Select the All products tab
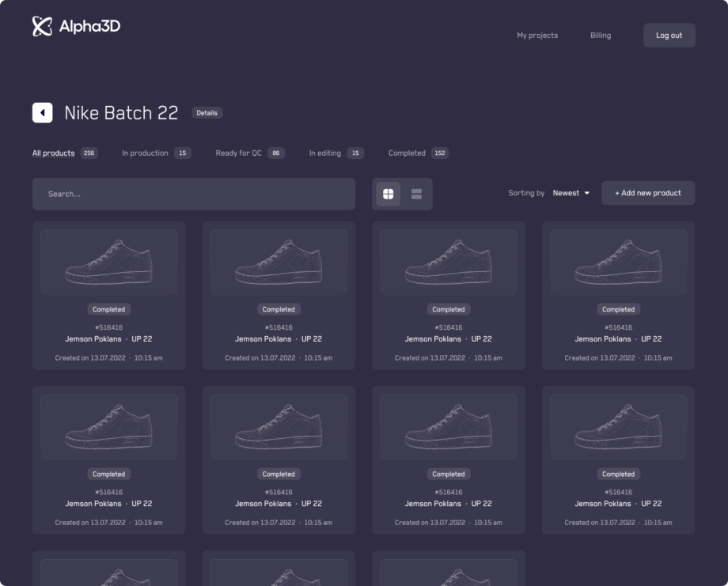This screenshot has height=586, width=728. coord(54,153)
